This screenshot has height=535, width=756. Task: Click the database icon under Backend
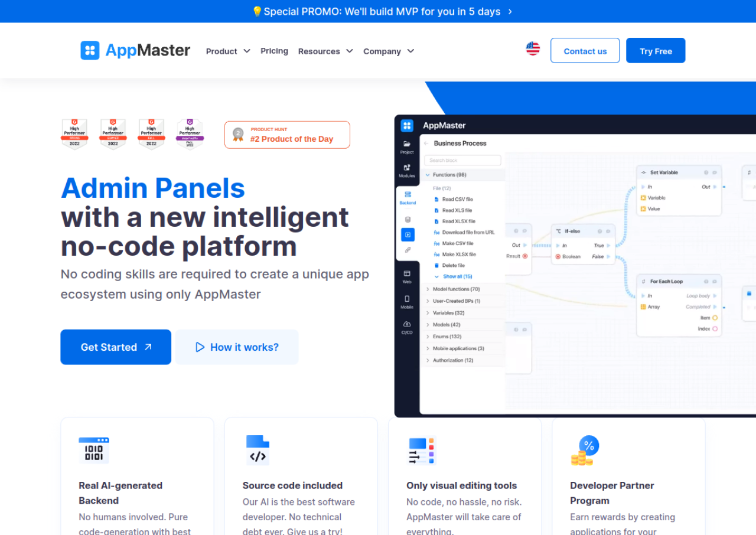pos(408,220)
